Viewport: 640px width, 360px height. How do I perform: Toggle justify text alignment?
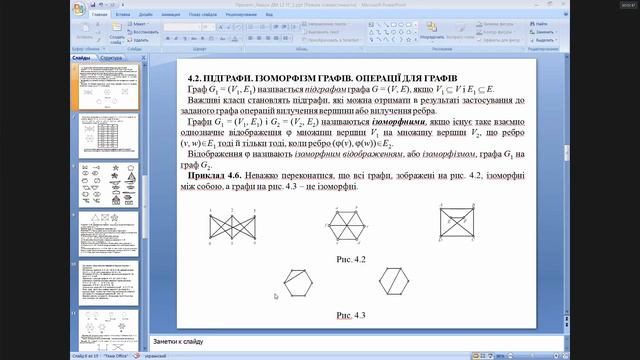point(276,38)
